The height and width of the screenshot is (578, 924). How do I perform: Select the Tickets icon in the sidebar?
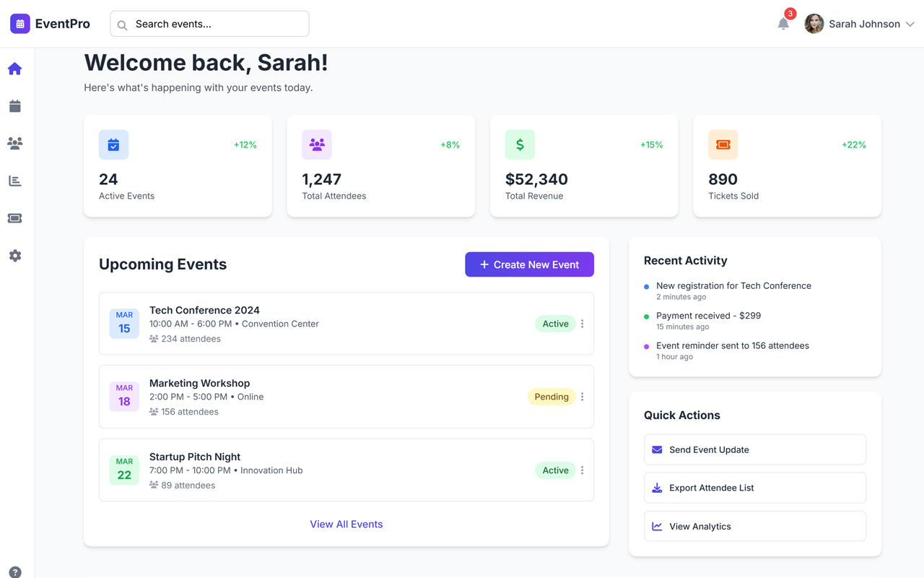(x=14, y=218)
